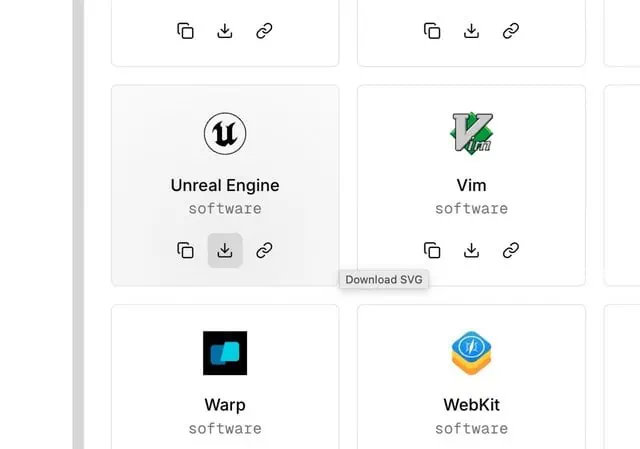
Task: Click link icon in top-left card
Action: [264, 31]
